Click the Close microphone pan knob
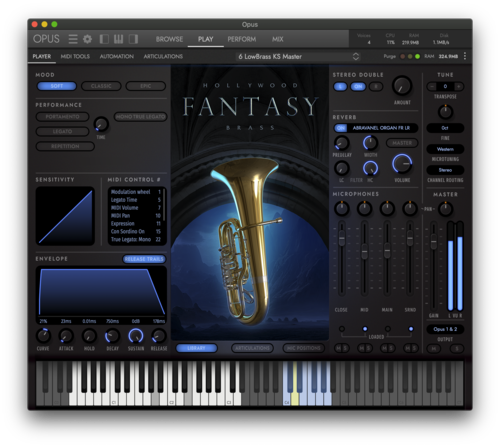500x447 pixels. 342,209
